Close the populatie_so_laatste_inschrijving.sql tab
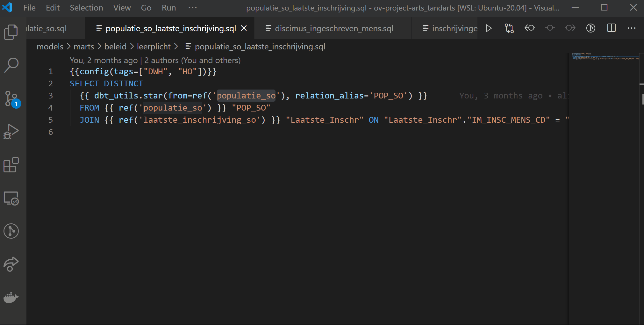 coord(244,28)
